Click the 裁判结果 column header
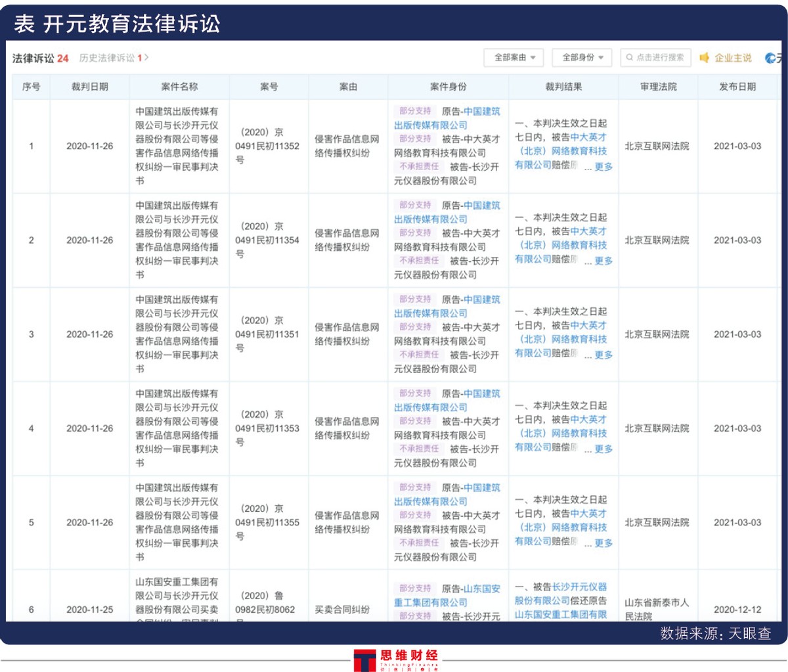Screen dimensions: 788x672 tap(563, 87)
